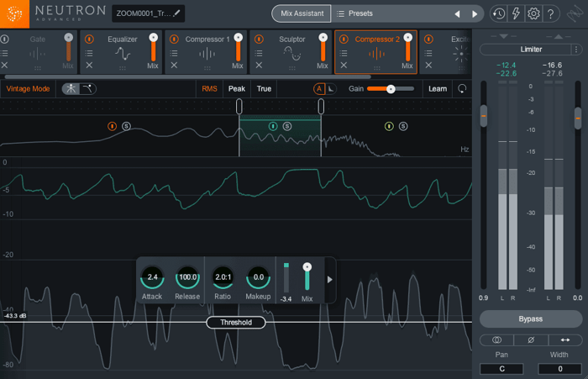
Task: Solo the low band
Action: tap(126, 126)
